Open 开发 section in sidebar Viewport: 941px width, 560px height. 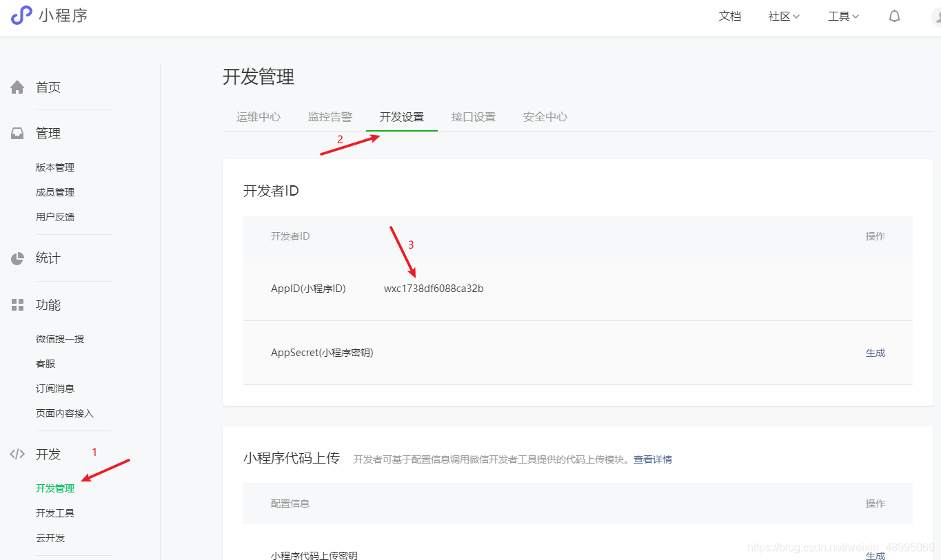pos(48,455)
